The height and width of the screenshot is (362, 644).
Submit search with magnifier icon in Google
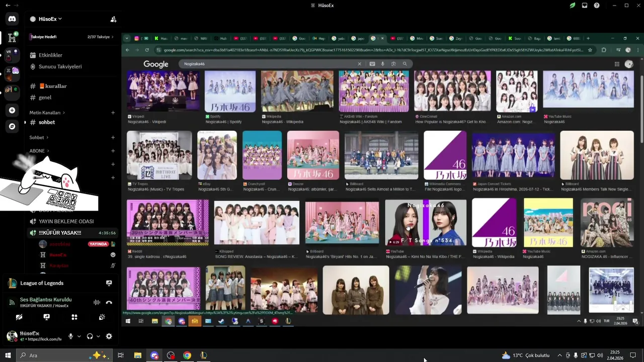(x=405, y=64)
